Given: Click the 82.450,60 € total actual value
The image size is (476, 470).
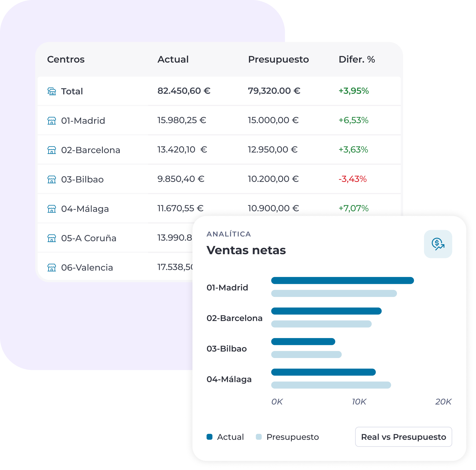Looking at the screenshot, I should (184, 91).
